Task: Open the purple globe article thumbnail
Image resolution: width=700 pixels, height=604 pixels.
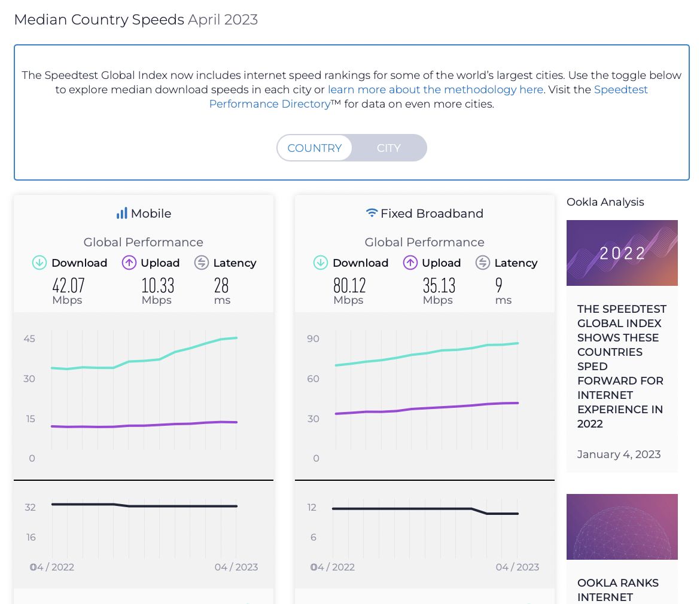Action: point(622,527)
